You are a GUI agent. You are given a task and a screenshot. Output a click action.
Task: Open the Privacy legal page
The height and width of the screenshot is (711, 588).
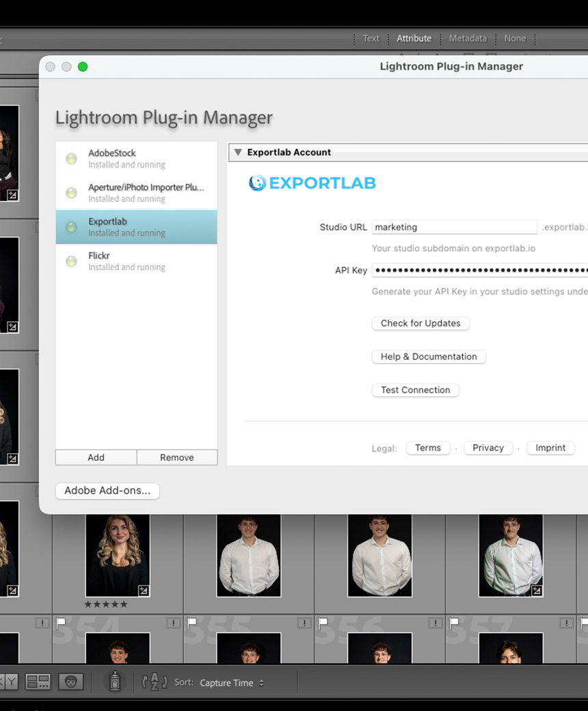click(487, 448)
